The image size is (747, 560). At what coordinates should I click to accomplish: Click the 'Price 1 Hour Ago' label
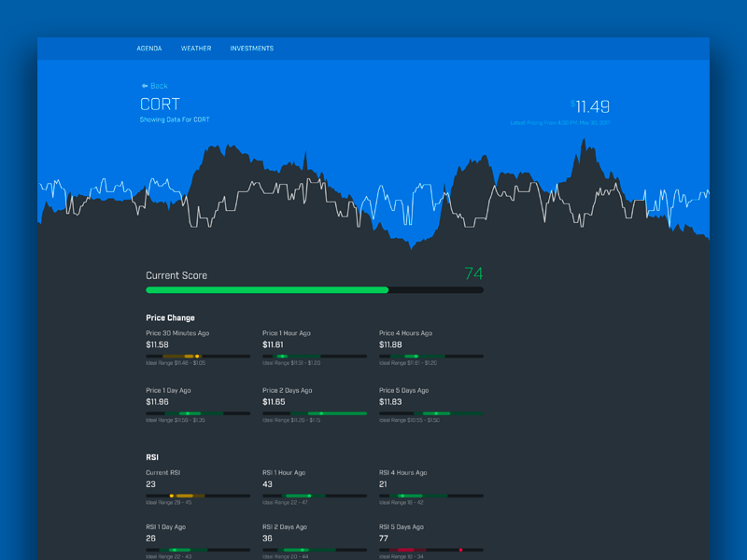pyautogui.click(x=287, y=333)
